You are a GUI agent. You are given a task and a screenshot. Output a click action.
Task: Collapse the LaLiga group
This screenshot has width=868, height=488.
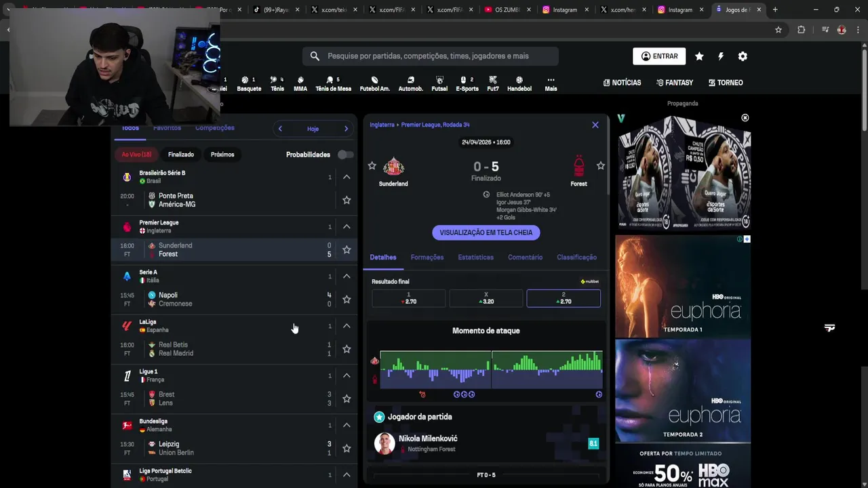coord(346,326)
